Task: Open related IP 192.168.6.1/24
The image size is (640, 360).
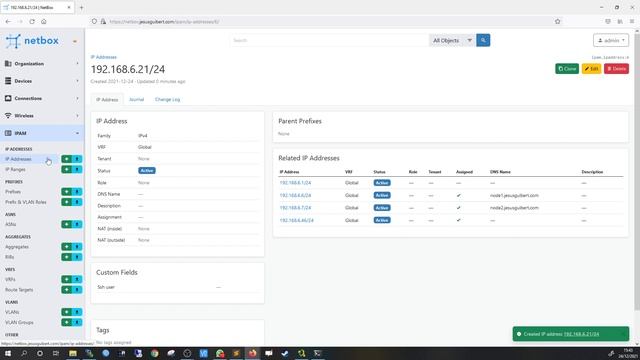Action: [295, 183]
